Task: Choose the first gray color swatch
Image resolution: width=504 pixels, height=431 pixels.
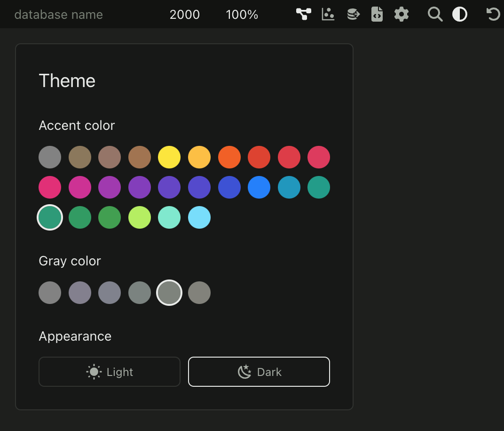Action: (x=50, y=293)
